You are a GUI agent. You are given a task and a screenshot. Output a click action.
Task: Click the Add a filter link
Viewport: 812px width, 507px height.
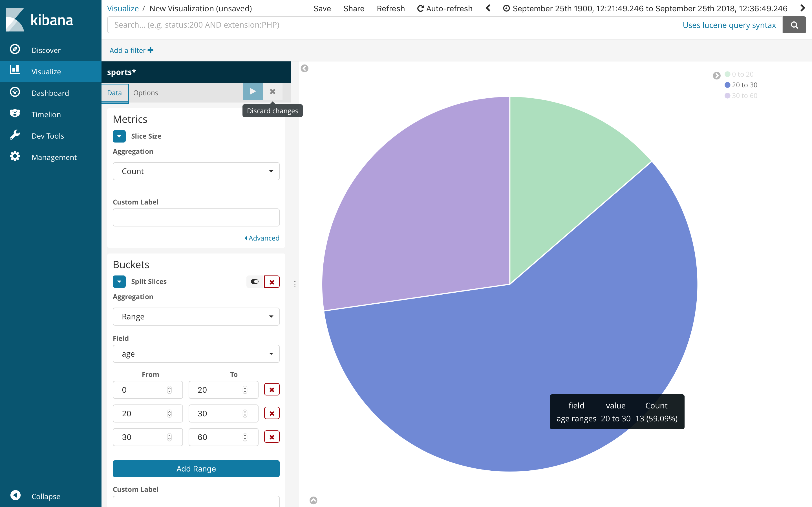(131, 50)
